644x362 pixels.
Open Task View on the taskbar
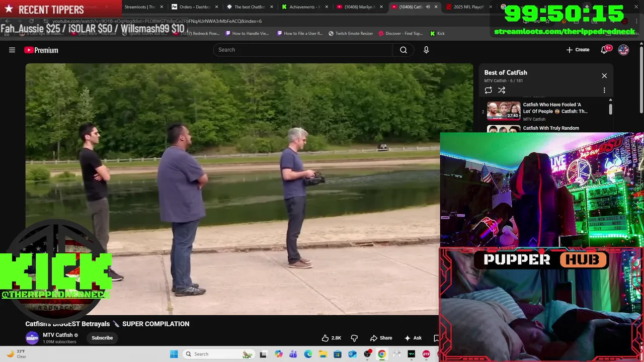point(263,354)
